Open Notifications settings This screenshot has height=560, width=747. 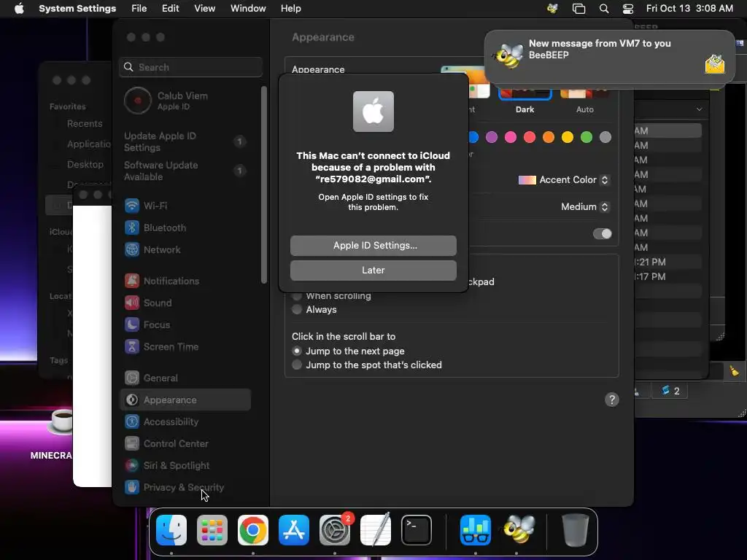(186, 281)
